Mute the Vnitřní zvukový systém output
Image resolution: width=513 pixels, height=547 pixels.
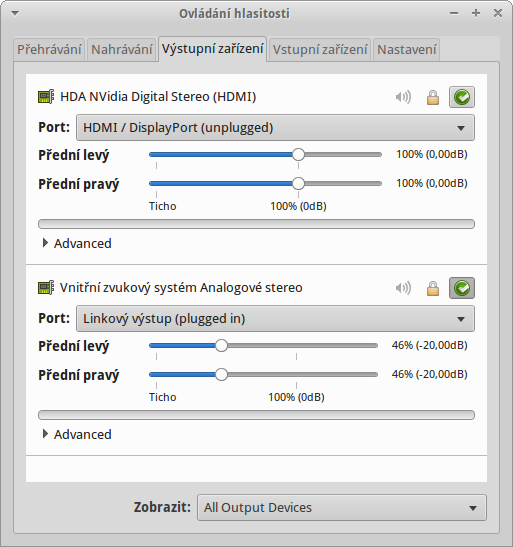coord(403,288)
